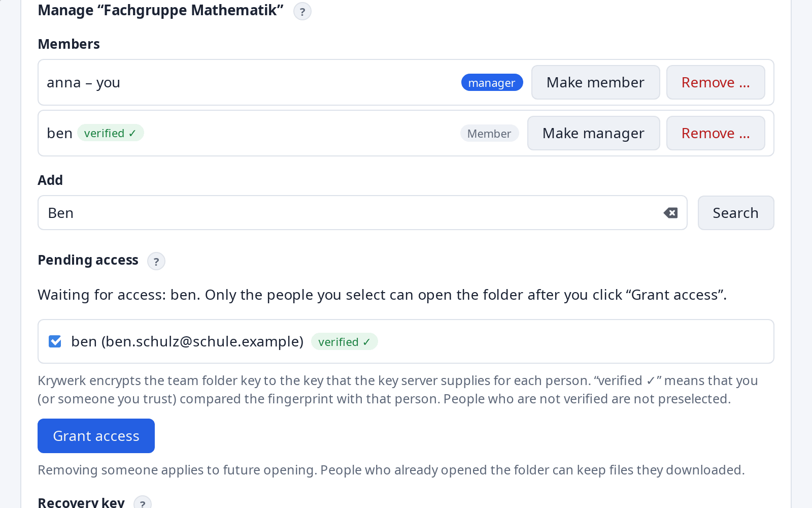
Task: Click verified badge in pending access row
Action: (344, 341)
